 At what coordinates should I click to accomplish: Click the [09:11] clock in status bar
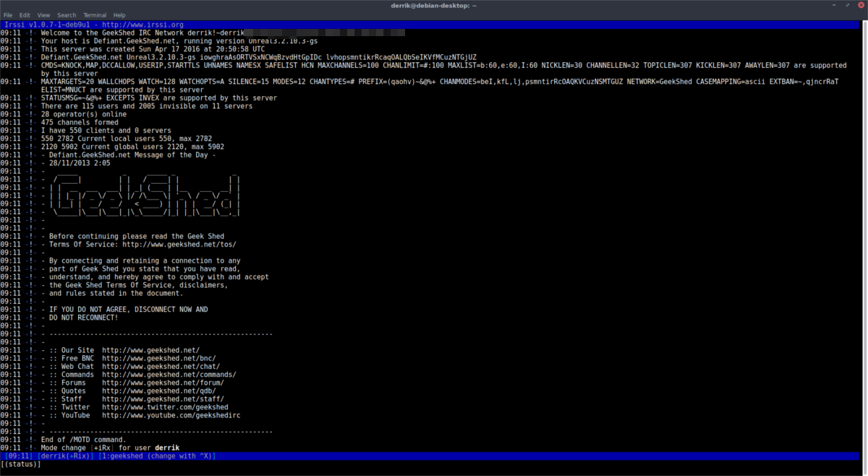click(18, 456)
